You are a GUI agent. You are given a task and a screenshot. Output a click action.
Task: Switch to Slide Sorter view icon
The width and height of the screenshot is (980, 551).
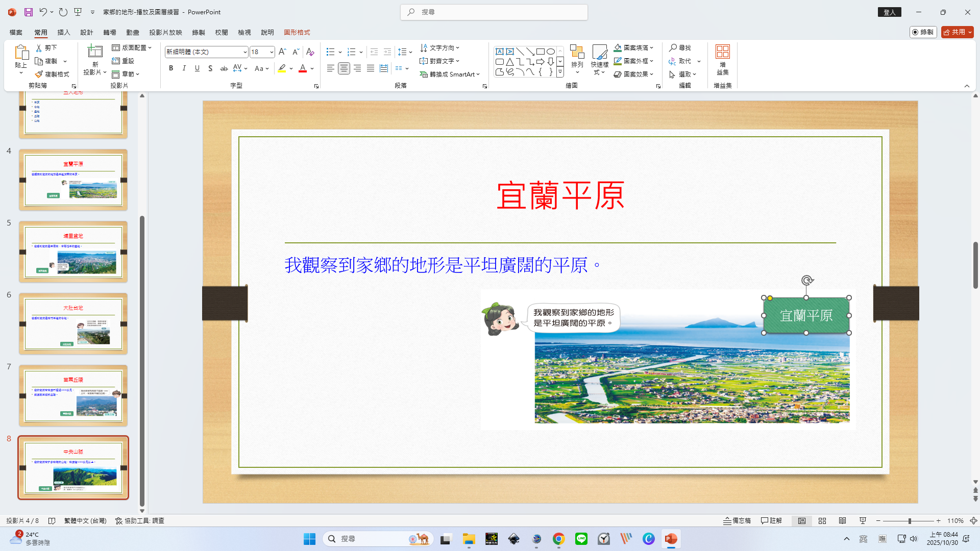click(x=822, y=521)
